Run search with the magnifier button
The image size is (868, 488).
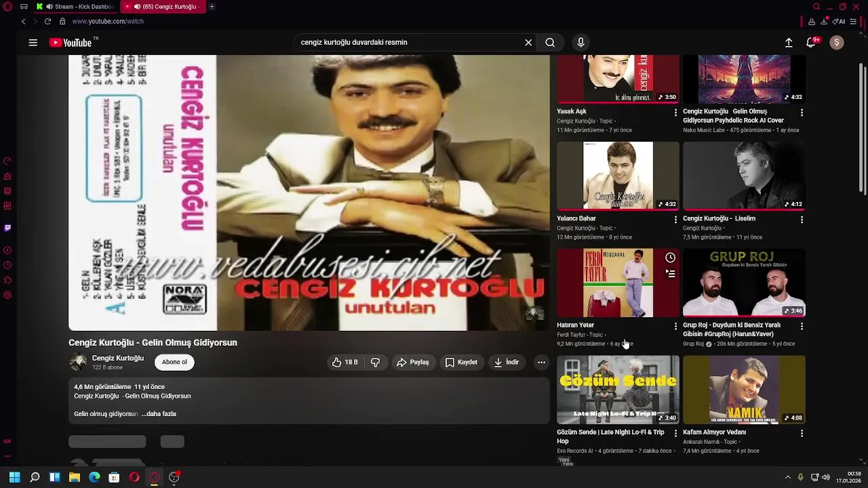(x=550, y=43)
